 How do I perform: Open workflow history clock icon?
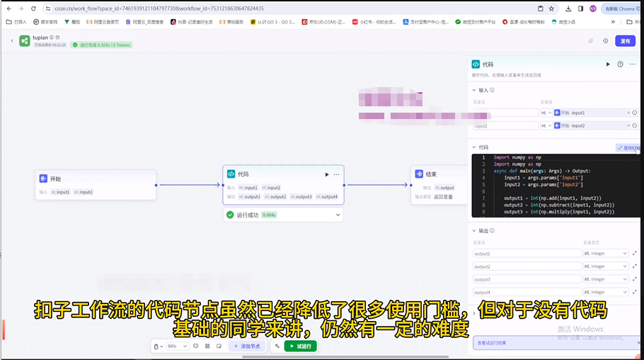click(x=605, y=41)
